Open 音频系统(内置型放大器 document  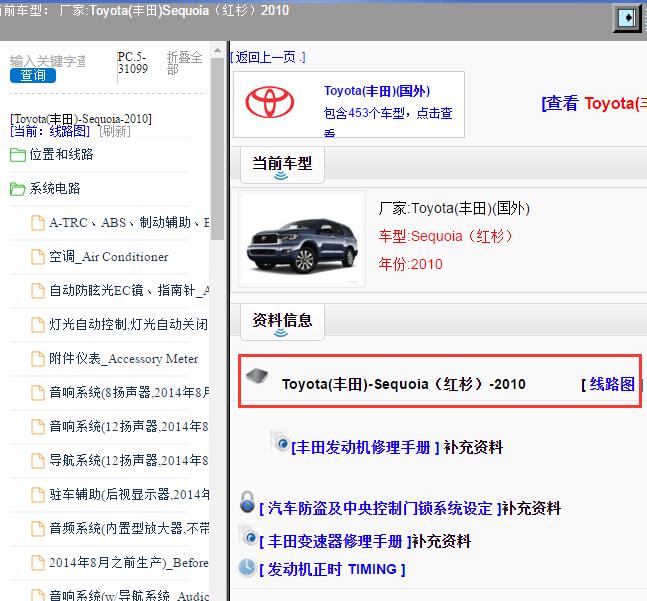click(129, 528)
